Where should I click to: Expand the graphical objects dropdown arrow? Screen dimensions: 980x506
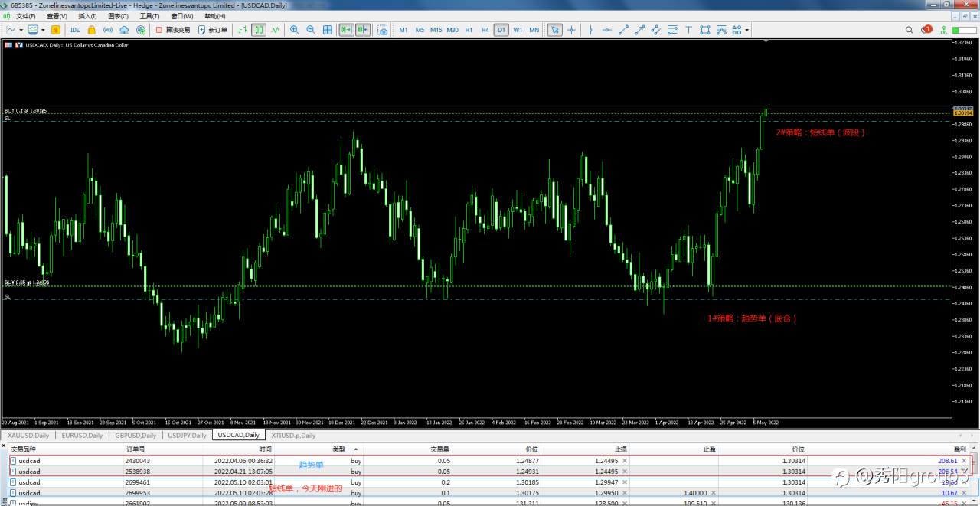click(746, 30)
